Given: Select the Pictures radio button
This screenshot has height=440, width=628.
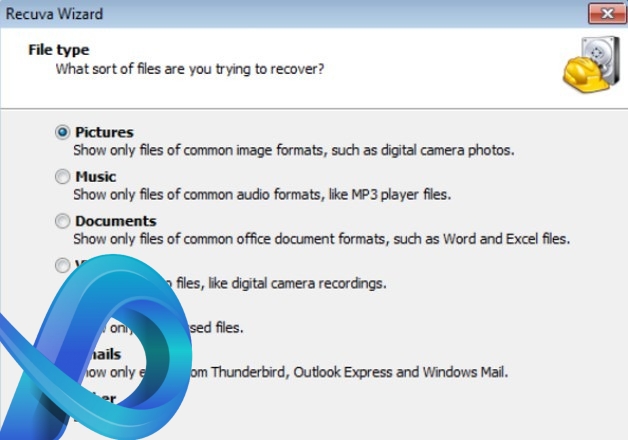Looking at the screenshot, I should [x=62, y=132].
